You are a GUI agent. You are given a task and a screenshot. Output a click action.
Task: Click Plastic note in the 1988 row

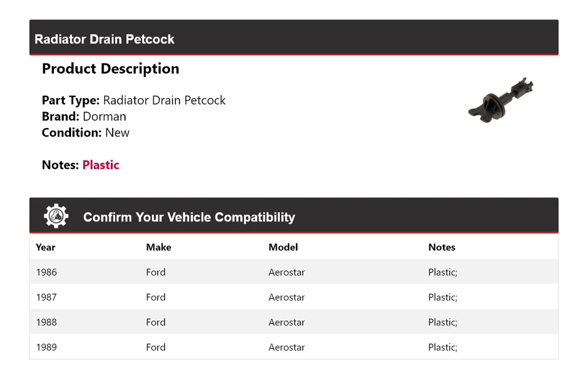click(x=442, y=323)
